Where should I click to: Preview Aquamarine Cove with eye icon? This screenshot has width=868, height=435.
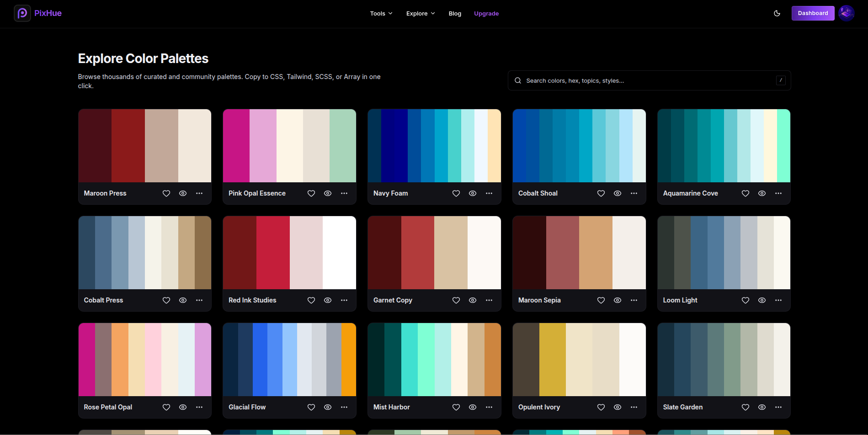[x=762, y=193]
